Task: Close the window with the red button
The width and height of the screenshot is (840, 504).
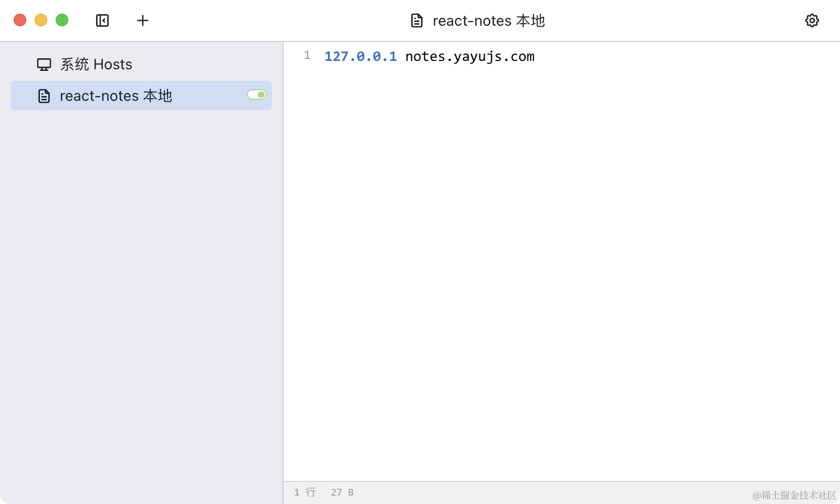Action: click(x=20, y=20)
